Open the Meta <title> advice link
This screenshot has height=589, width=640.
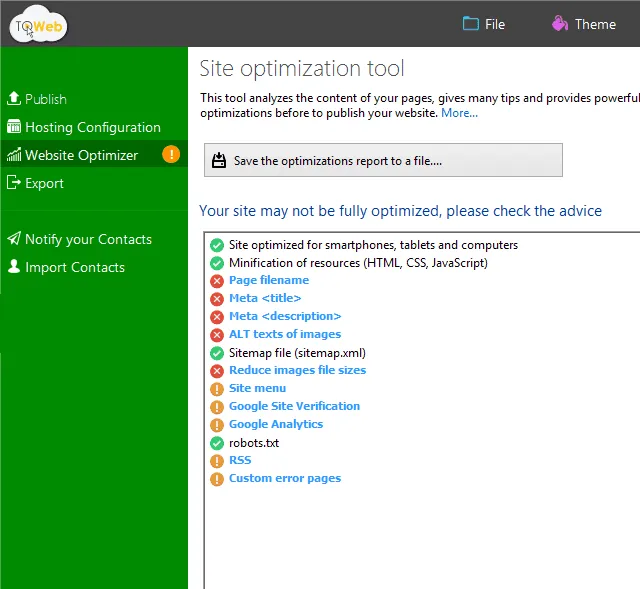tap(265, 298)
